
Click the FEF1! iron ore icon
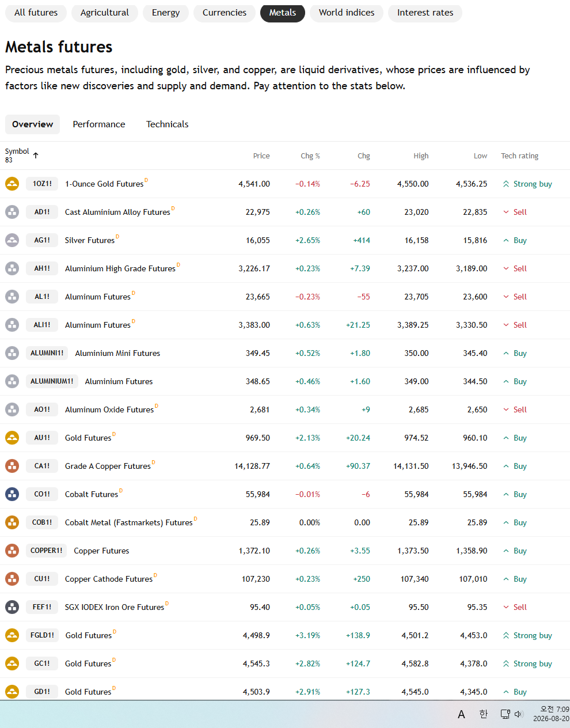[12, 607]
